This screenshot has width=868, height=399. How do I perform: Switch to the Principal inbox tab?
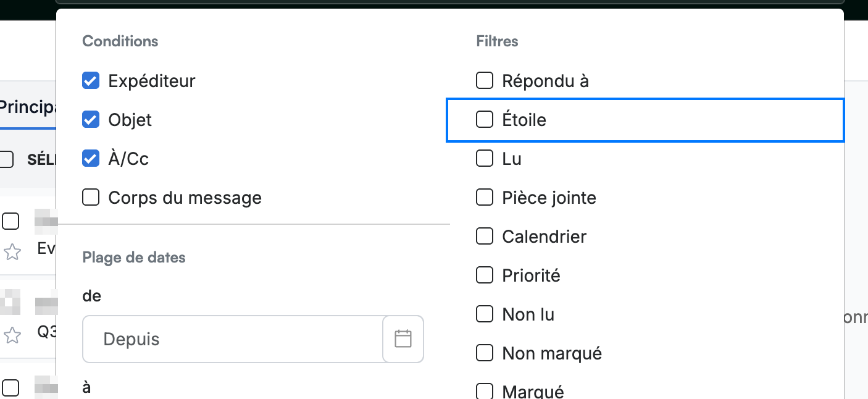coord(28,107)
